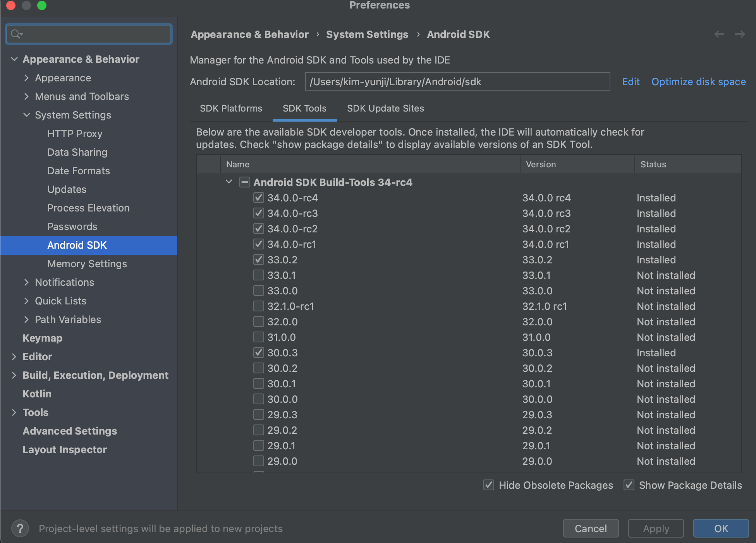Viewport: 756px width, 543px height.
Task: Click the Cancel button
Action: pos(591,528)
